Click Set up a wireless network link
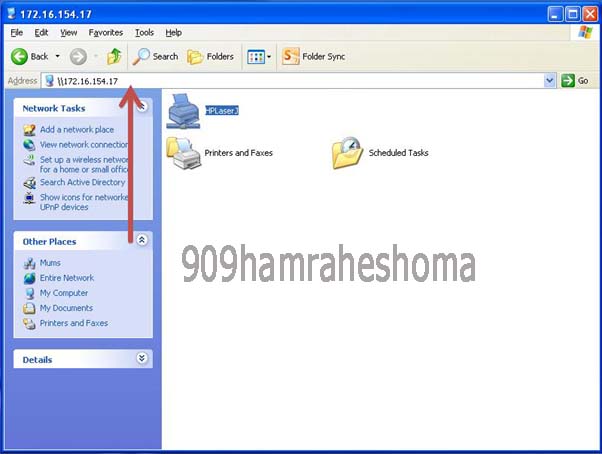The height and width of the screenshot is (454, 602). click(x=84, y=164)
